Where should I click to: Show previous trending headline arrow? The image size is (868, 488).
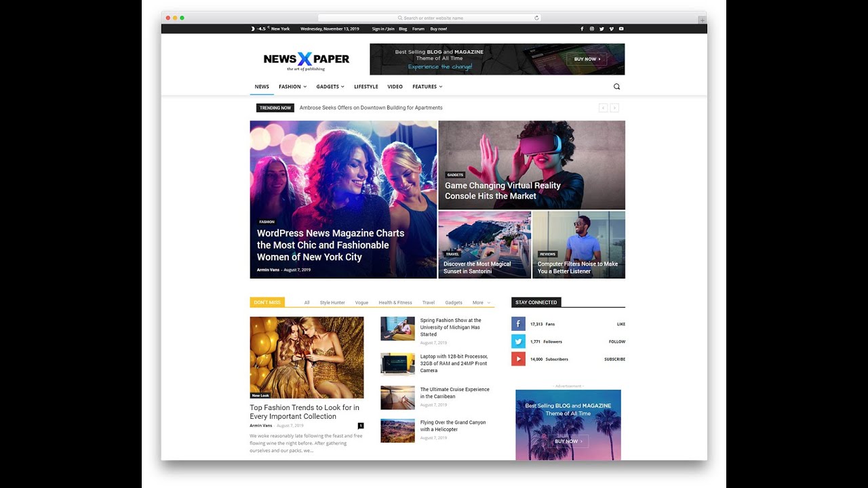(603, 108)
